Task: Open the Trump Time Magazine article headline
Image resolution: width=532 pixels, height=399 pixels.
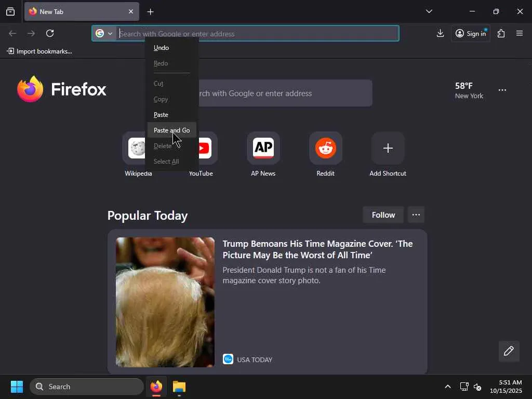Action: pos(317,249)
